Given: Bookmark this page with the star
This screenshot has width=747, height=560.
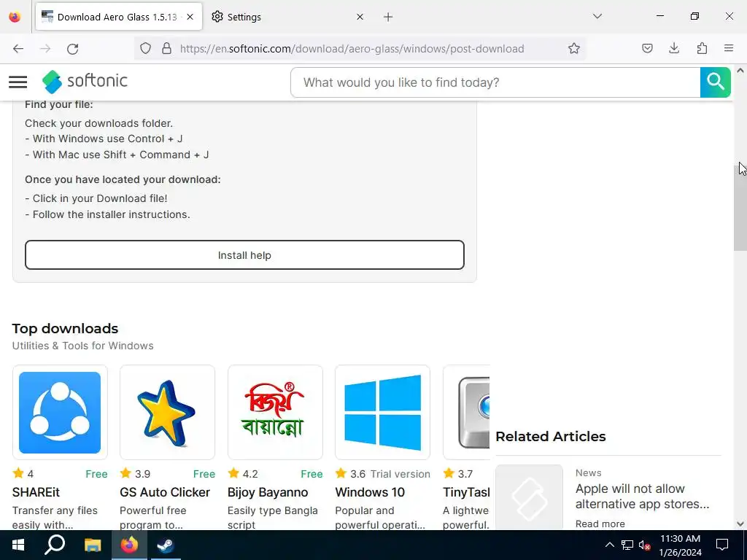Looking at the screenshot, I should pyautogui.click(x=574, y=48).
